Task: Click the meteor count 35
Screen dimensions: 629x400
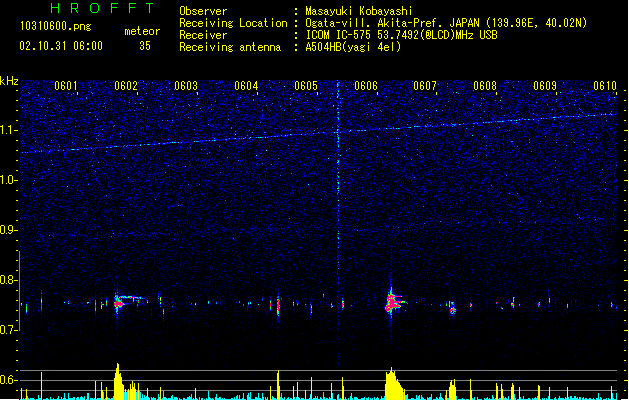Action: [x=145, y=46]
